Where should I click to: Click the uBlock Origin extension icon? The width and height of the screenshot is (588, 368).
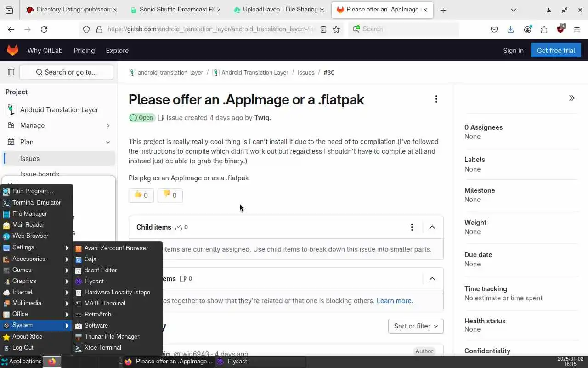click(x=560, y=29)
